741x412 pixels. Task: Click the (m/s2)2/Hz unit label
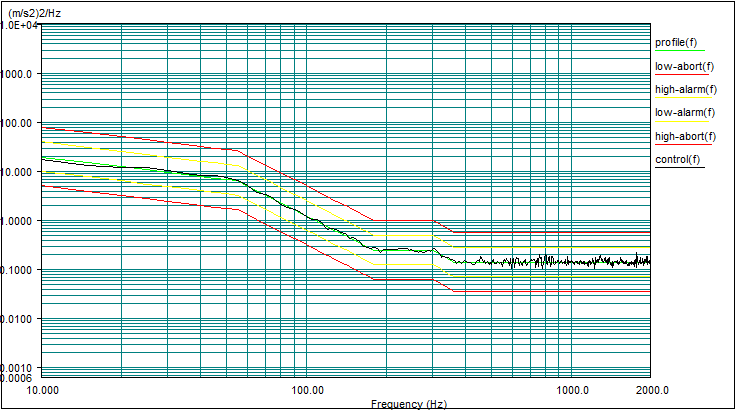35,11
